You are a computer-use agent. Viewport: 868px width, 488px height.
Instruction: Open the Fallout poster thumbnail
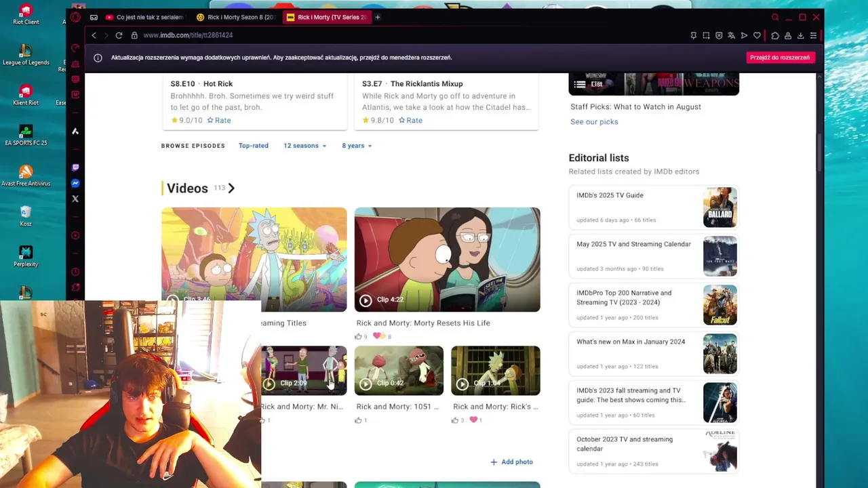point(720,305)
